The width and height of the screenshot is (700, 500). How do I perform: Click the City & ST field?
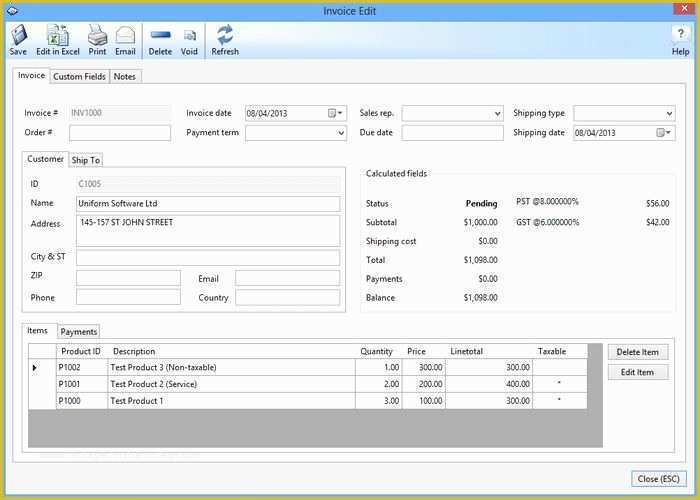(x=208, y=258)
